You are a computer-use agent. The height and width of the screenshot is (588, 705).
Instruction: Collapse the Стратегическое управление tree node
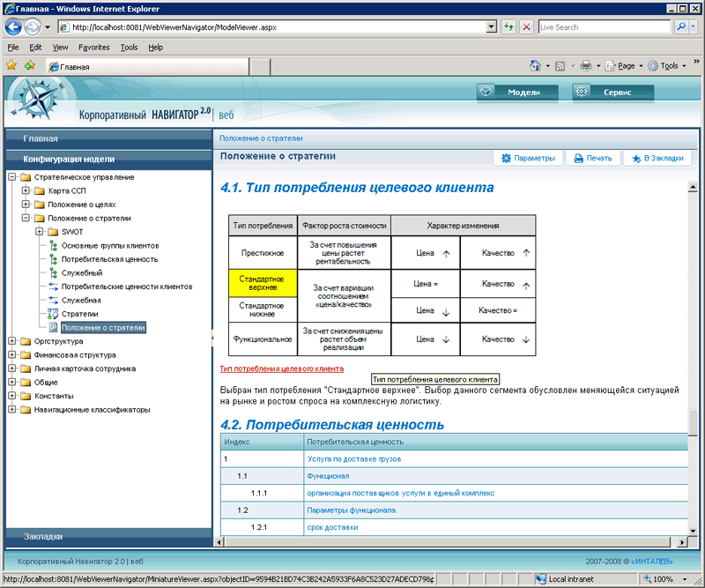pyautogui.click(x=12, y=177)
